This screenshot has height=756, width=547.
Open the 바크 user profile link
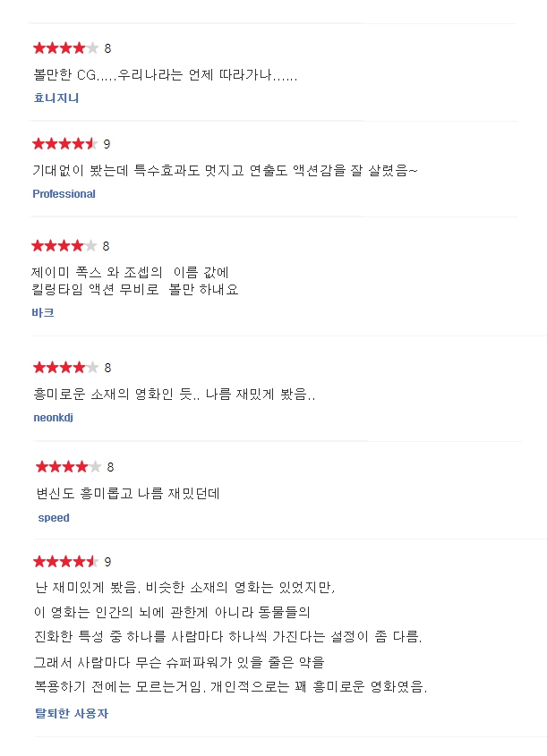point(42,312)
